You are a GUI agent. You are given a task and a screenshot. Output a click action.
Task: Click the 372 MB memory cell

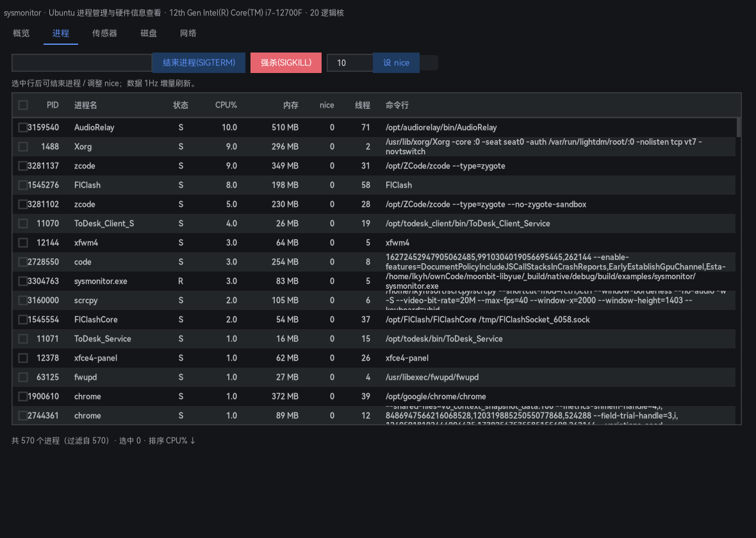[285, 396]
